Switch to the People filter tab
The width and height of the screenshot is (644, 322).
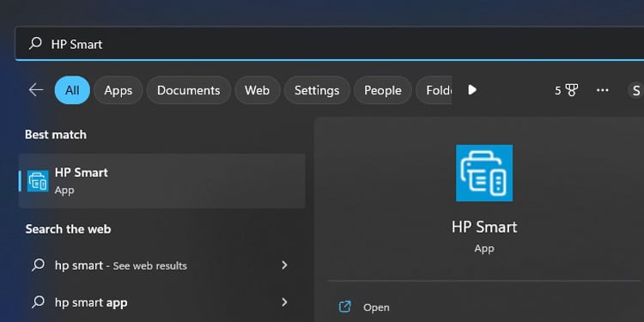coord(383,90)
